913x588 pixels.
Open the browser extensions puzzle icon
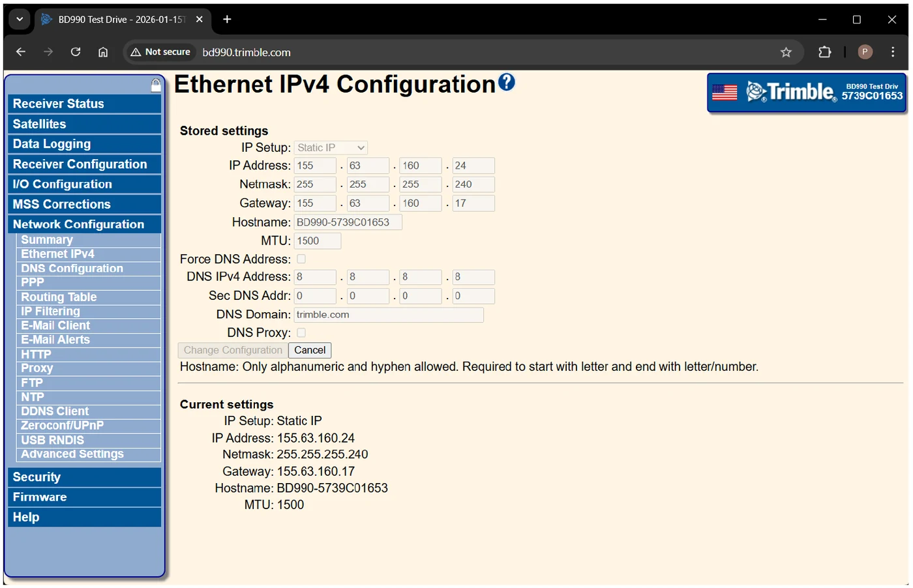coord(825,52)
